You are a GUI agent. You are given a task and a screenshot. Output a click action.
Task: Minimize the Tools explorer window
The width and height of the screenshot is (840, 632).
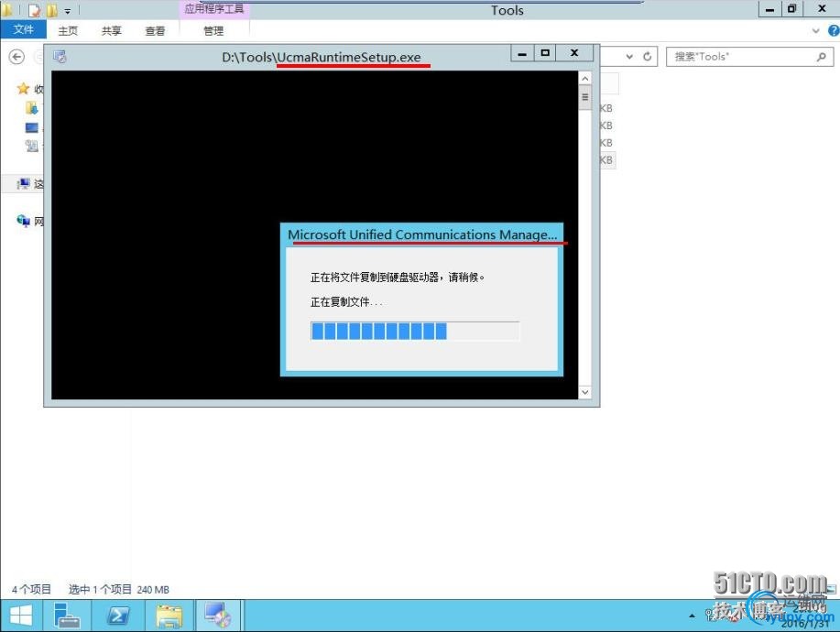click(x=769, y=9)
